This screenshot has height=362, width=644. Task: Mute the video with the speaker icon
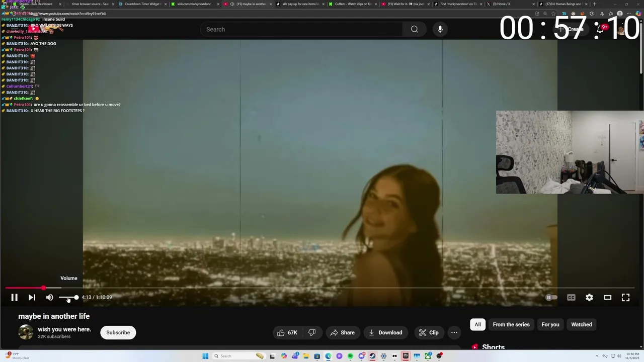pyautogui.click(x=49, y=298)
